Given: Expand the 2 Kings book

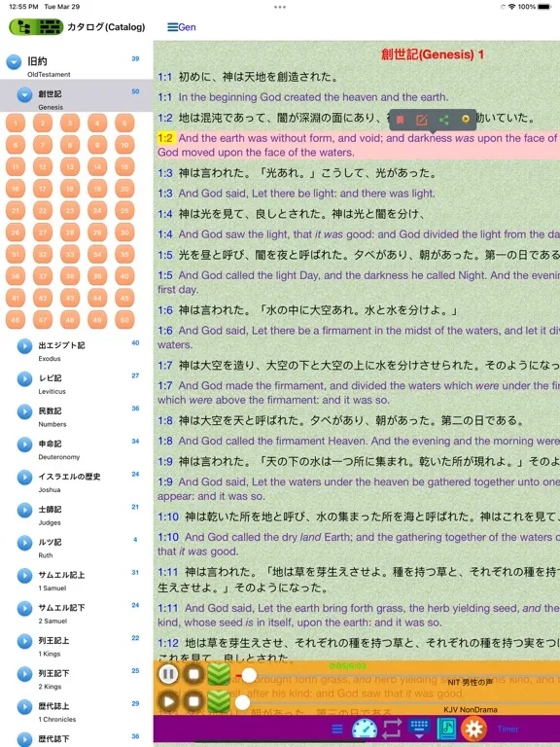Looking at the screenshot, I should (24, 674).
